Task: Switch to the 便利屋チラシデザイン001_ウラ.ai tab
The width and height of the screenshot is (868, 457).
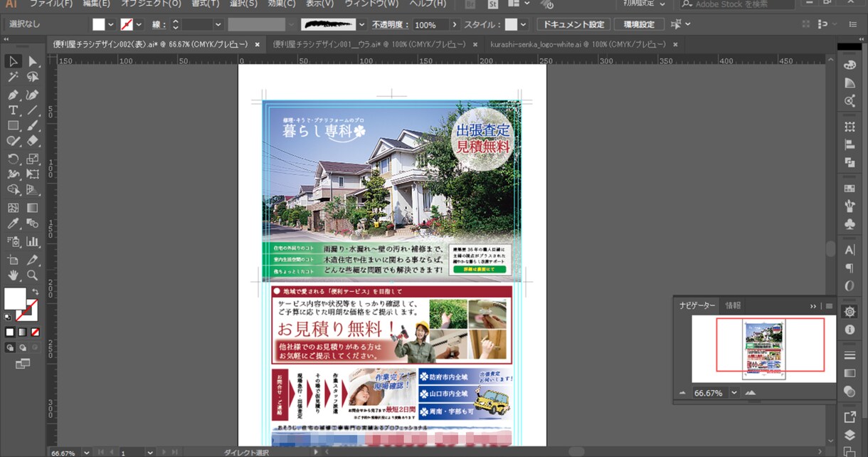Action: click(370, 44)
